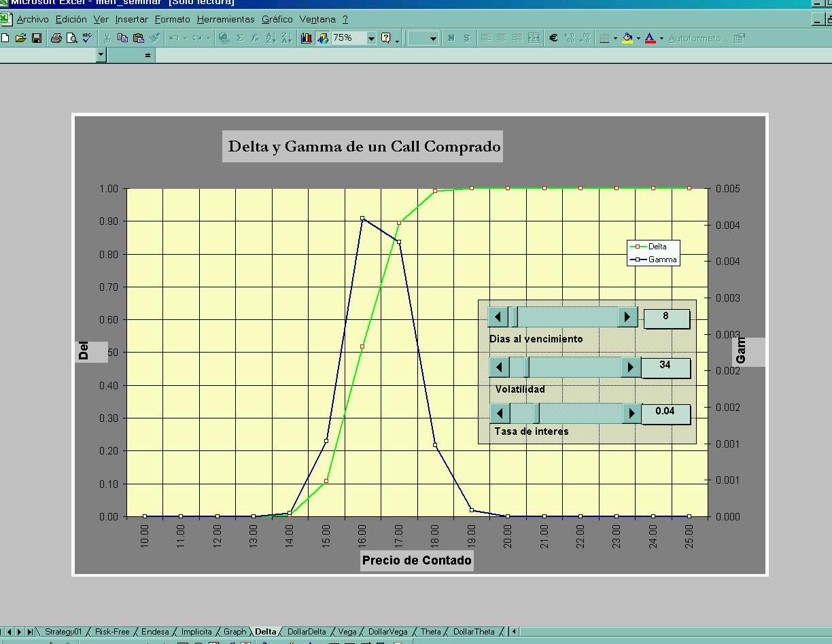Increase Dias al vencimiento with right arrow
Screen dimensions: 832x644
pos(627,317)
